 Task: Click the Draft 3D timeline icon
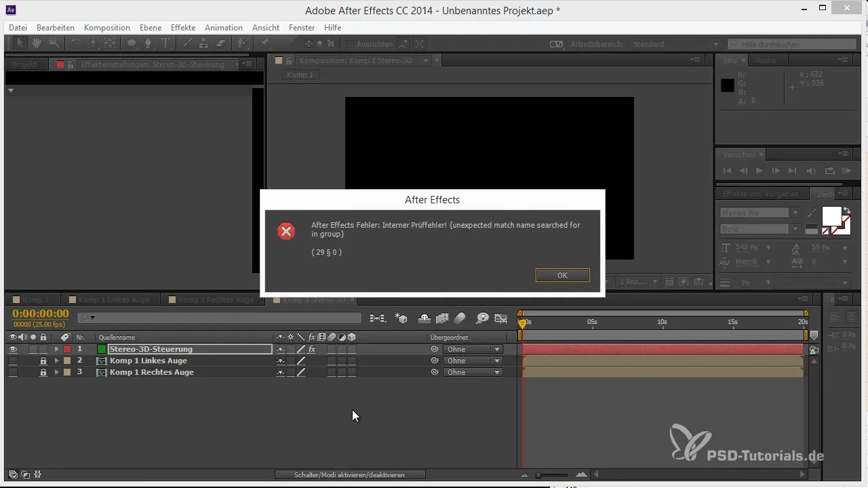point(401,318)
